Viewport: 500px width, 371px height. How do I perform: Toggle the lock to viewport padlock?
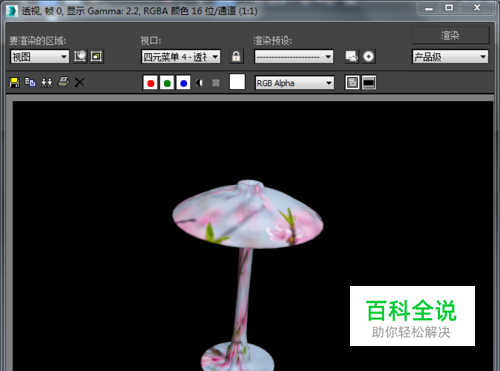tap(236, 56)
